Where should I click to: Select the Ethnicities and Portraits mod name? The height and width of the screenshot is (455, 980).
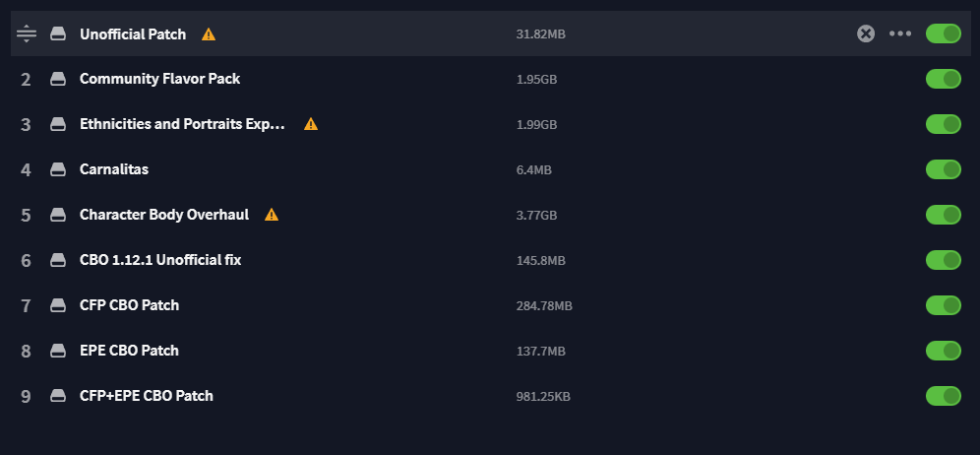click(182, 124)
